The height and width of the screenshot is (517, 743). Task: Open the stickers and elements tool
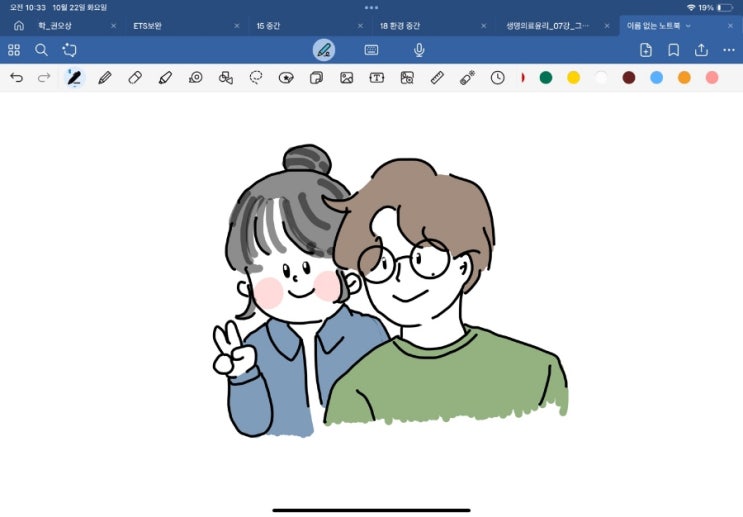coord(286,78)
